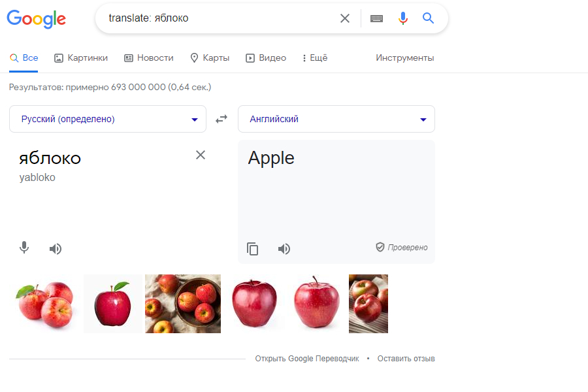Open the apples in bowl thumbnail
This screenshot has width=588, height=392.
tap(183, 304)
